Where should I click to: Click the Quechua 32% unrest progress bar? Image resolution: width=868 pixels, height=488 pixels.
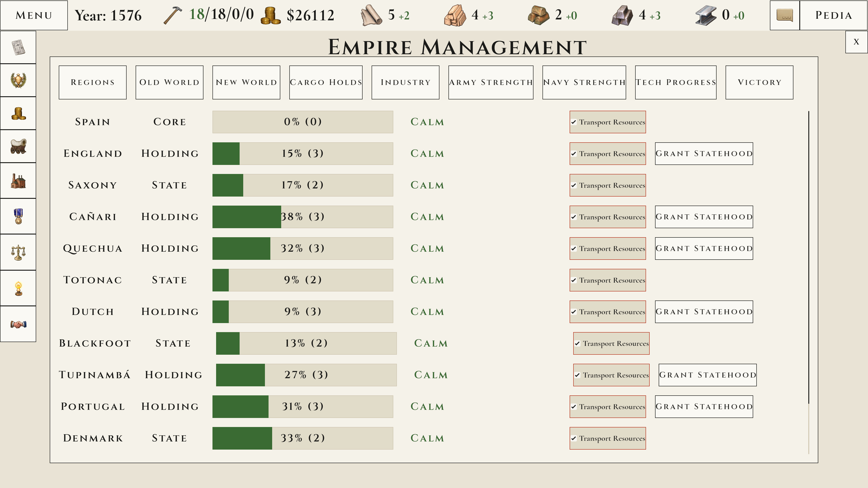point(303,249)
